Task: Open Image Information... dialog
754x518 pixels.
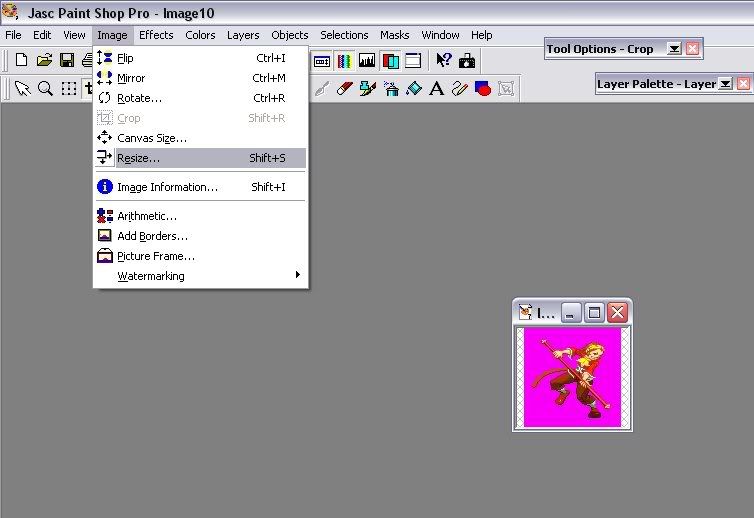Action: click(x=201, y=187)
